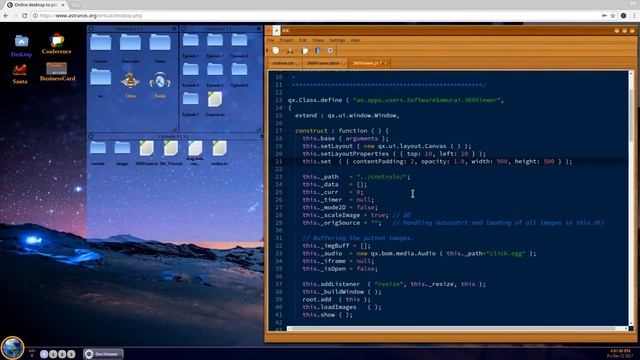The image size is (640, 360).
Task: Open the text file beside Episode 7
Action: [x=215, y=99]
